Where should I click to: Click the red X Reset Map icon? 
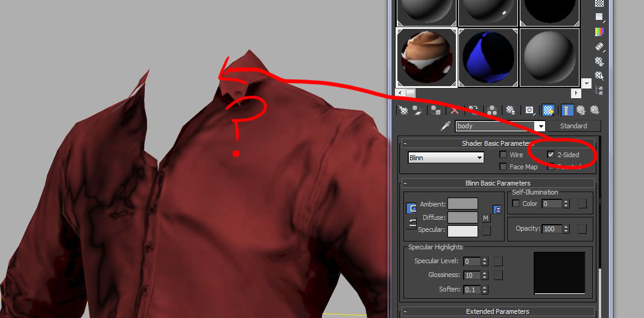pyautogui.click(x=454, y=110)
